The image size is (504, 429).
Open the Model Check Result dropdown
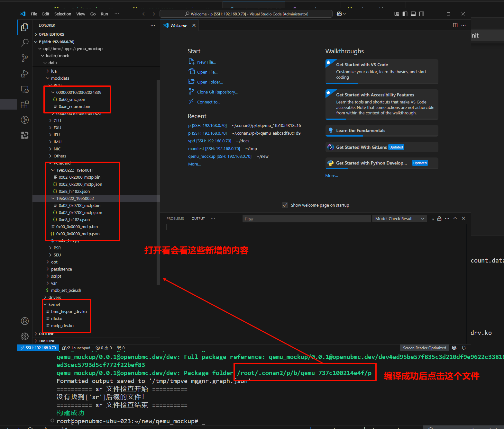pos(399,219)
